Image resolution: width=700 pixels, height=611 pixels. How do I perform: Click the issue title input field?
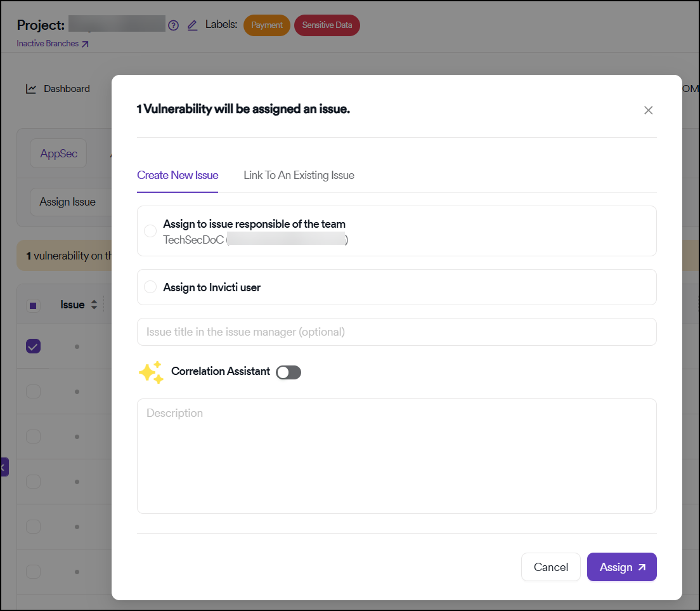pos(396,332)
